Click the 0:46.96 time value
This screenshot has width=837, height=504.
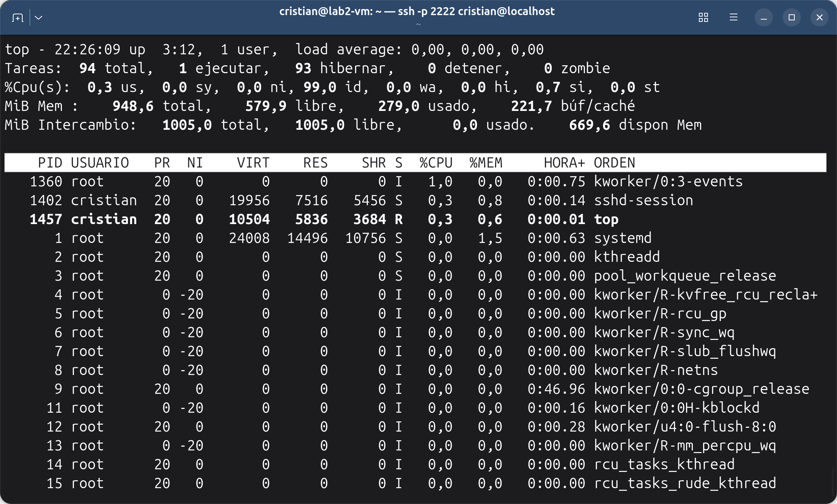(556, 389)
